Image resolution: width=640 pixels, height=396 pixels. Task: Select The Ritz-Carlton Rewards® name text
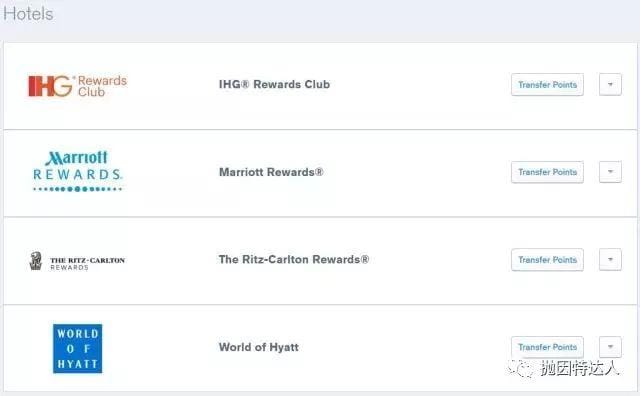pyautogui.click(x=293, y=260)
